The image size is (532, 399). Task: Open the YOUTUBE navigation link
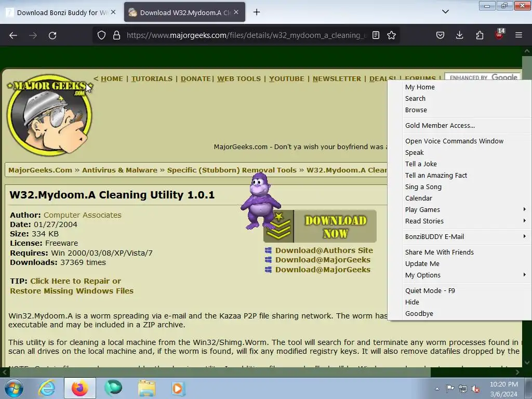[287, 79]
